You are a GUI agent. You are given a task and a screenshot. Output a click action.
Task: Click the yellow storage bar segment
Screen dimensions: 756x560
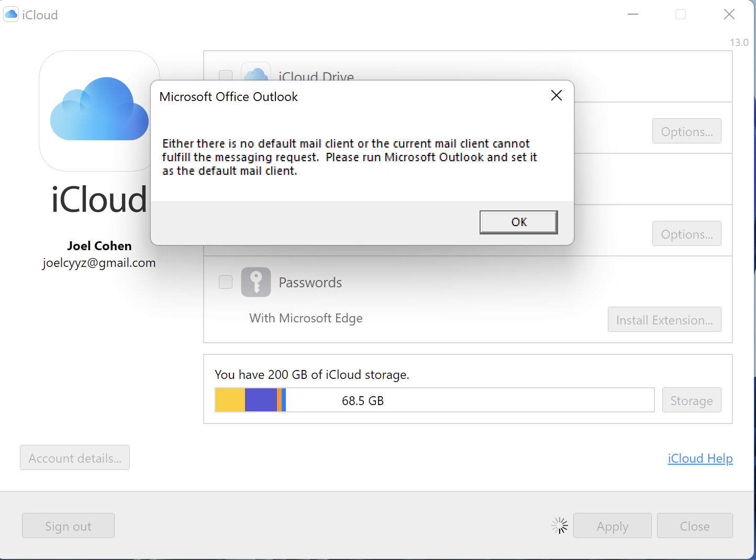[x=230, y=400]
